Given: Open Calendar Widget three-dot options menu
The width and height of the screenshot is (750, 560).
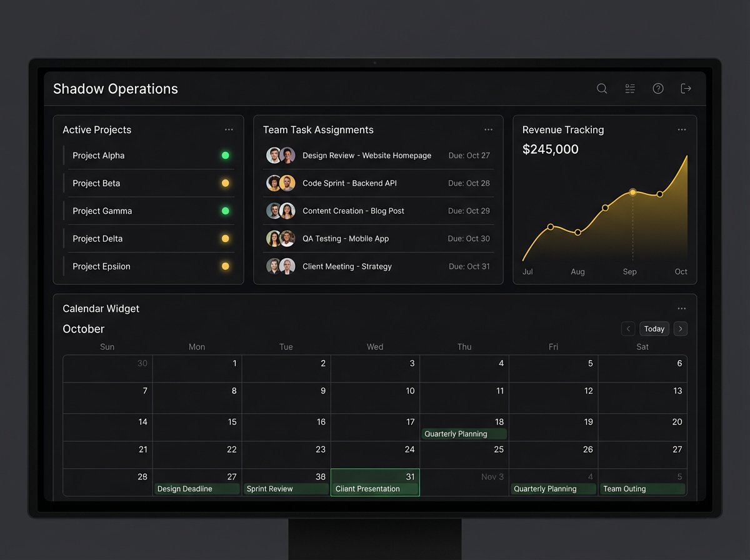Looking at the screenshot, I should pyautogui.click(x=681, y=309).
